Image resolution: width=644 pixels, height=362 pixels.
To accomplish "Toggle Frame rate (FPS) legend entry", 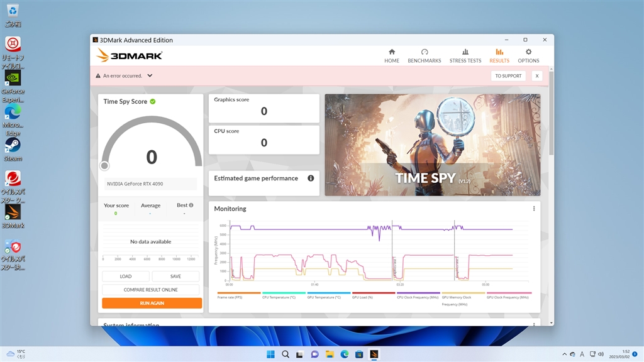I will 238,295.
